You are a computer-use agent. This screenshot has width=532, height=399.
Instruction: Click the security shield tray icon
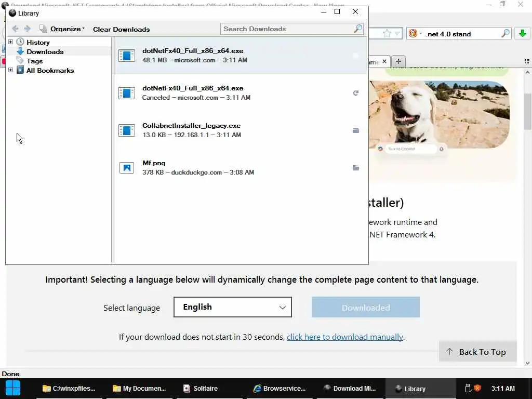(x=477, y=388)
